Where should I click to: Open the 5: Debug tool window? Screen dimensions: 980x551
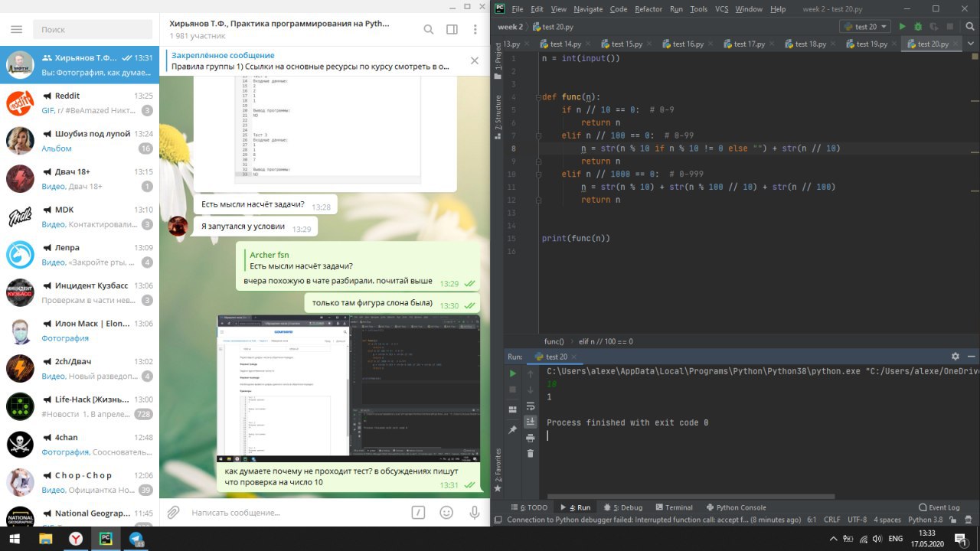622,507
